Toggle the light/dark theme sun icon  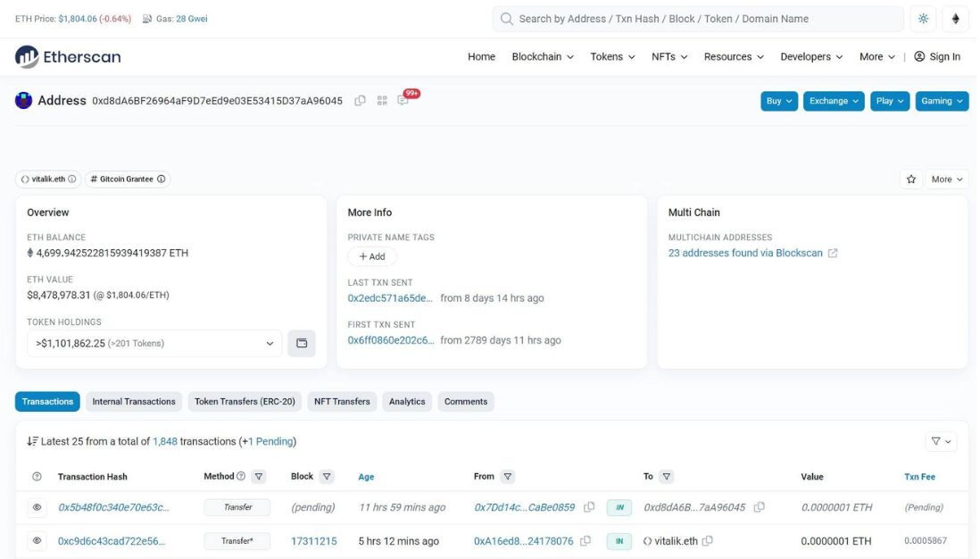click(923, 19)
